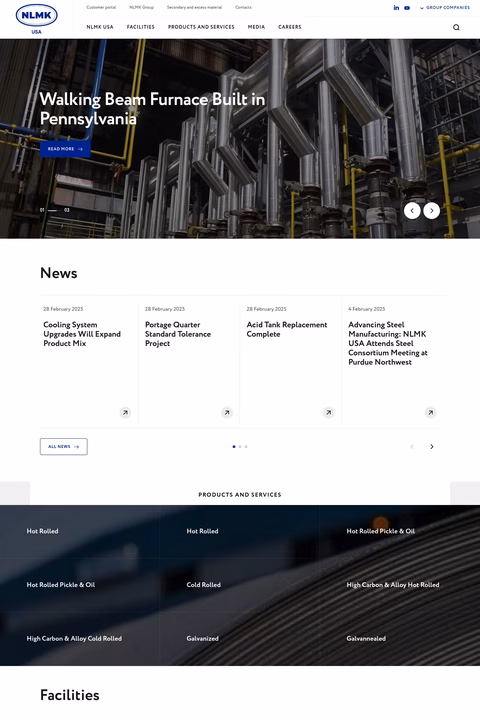The image size is (480, 720).
Task: Click the NLMK Group top link
Action: pyautogui.click(x=141, y=7)
